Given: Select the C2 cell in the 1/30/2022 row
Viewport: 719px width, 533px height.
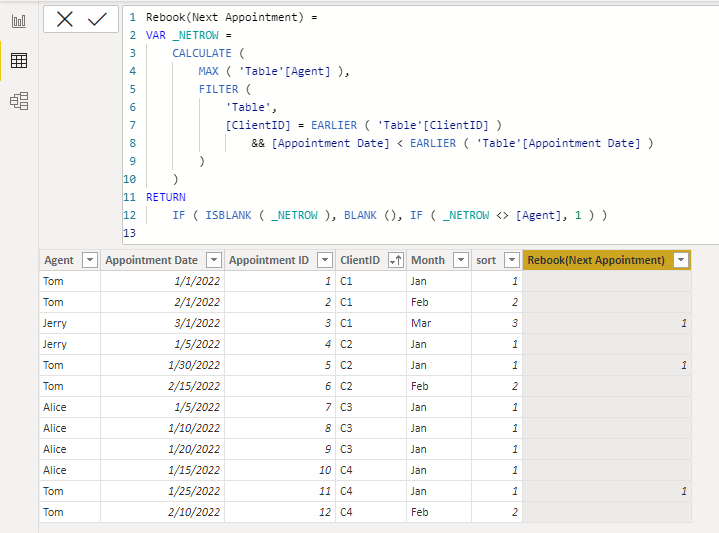Looking at the screenshot, I should coord(371,365).
